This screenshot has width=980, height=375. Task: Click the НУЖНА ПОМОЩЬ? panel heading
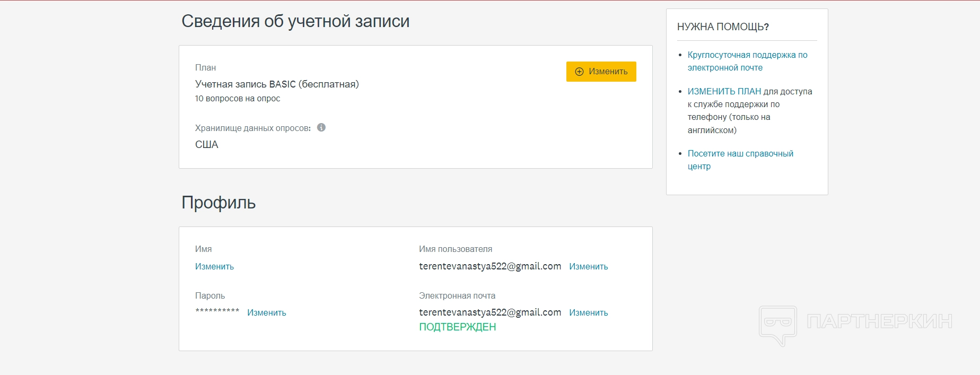pyautogui.click(x=723, y=27)
